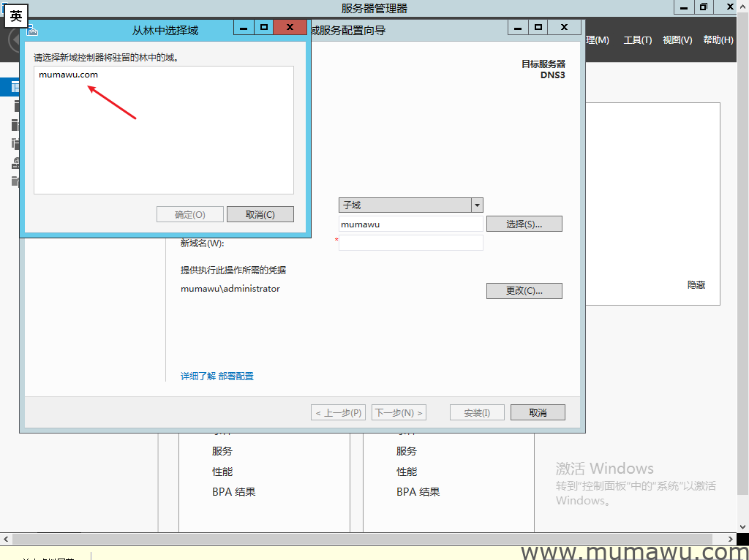Cancel the domain selection dialog with 取消(C)
Image resolution: width=749 pixels, height=560 pixels.
pos(260,214)
